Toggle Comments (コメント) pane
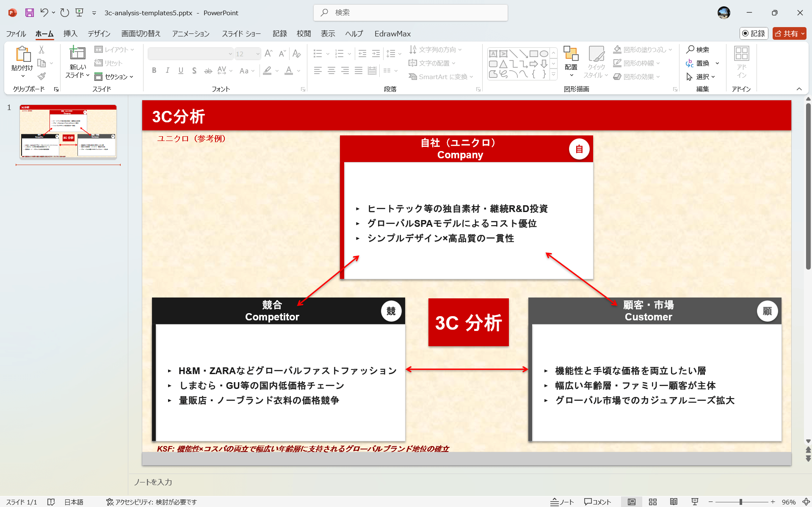The image size is (812, 507). (x=597, y=502)
